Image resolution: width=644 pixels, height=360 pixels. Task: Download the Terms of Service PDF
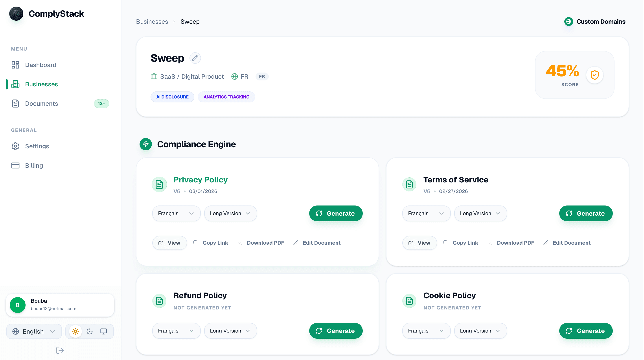pyautogui.click(x=511, y=242)
